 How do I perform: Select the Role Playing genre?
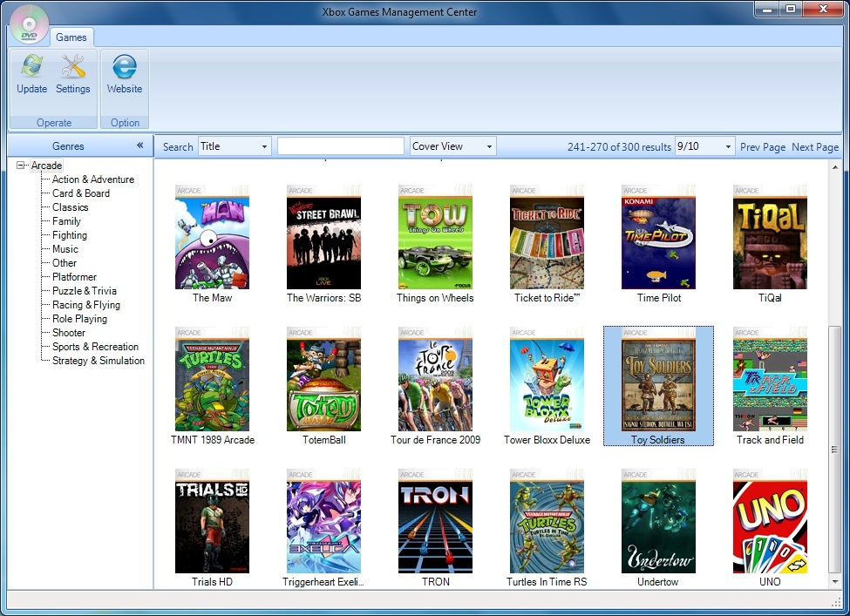point(79,319)
